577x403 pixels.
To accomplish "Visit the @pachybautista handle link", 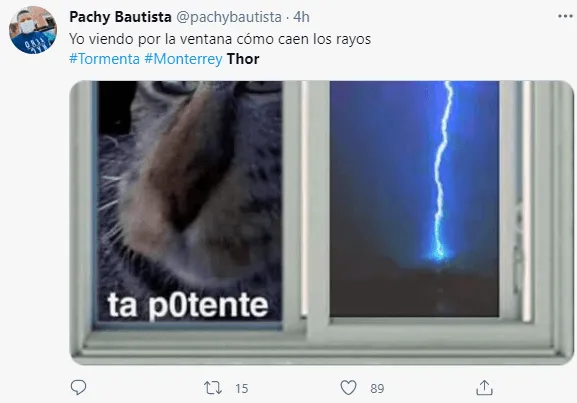I will [229, 17].
